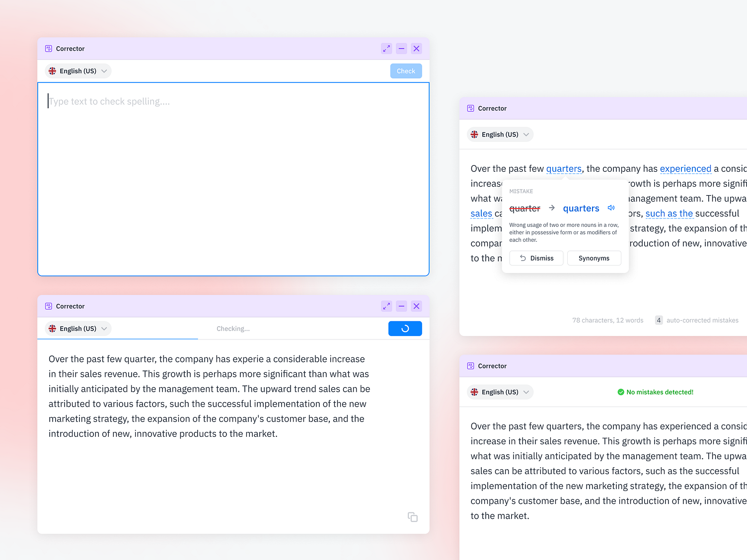This screenshot has height=560, width=747.
Task: Click the speaker icon to hear "quarters" pronounced
Action: pyautogui.click(x=611, y=208)
